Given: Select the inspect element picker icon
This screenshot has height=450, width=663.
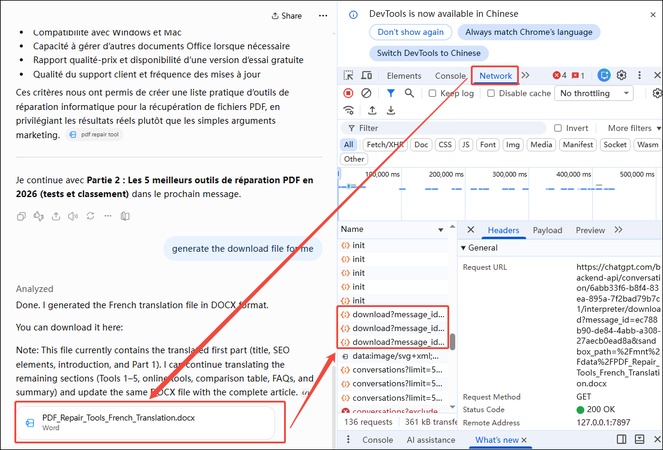Looking at the screenshot, I should coord(348,75).
